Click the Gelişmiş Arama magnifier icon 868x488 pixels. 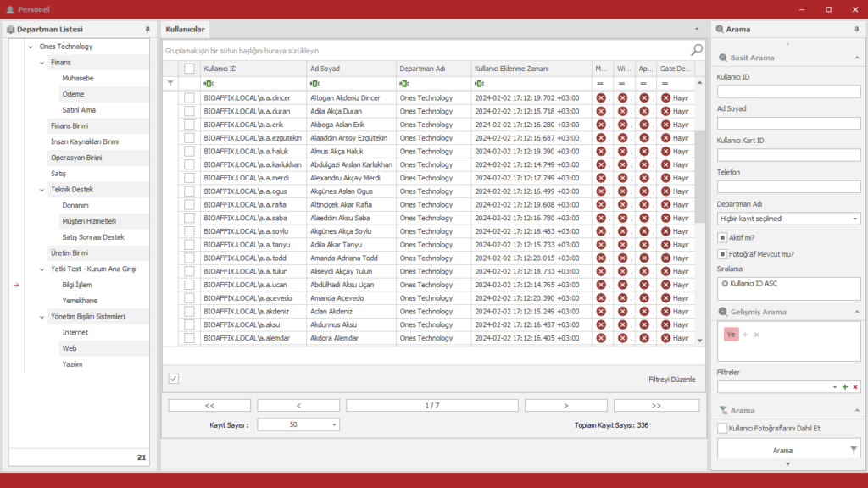point(722,312)
